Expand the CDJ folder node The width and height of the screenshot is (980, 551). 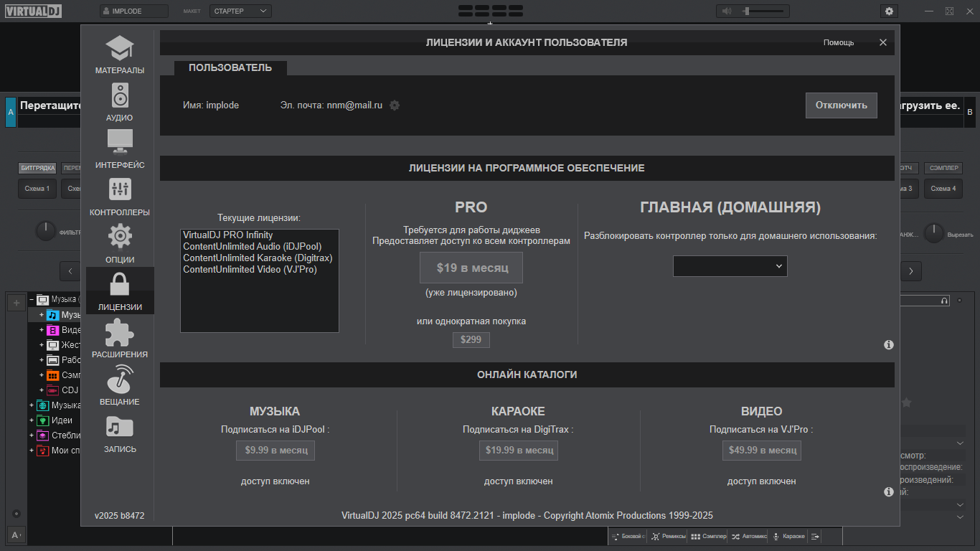tap(42, 390)
